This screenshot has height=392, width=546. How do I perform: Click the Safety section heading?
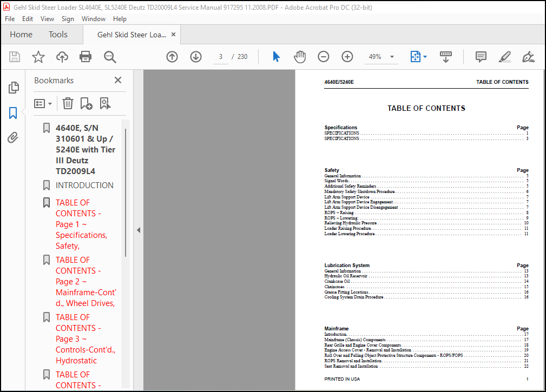click(332, 170)
